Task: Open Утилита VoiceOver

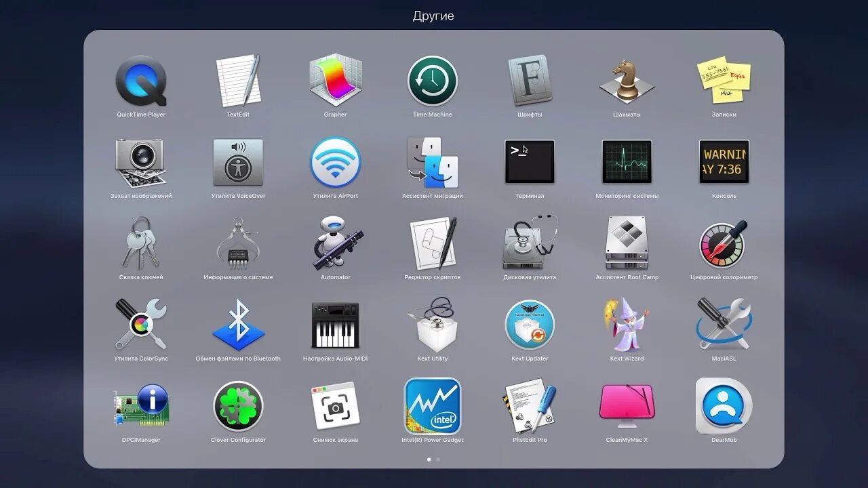Action: point(238,163)
